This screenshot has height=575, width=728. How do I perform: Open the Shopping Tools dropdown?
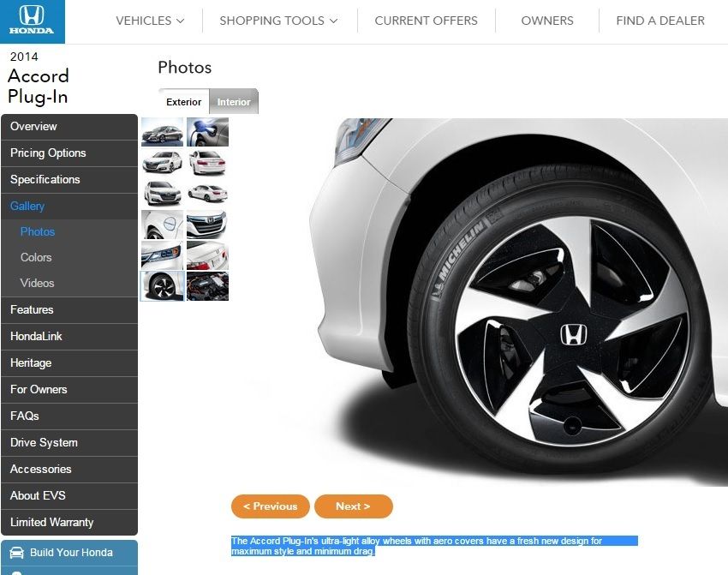point(278,21)
